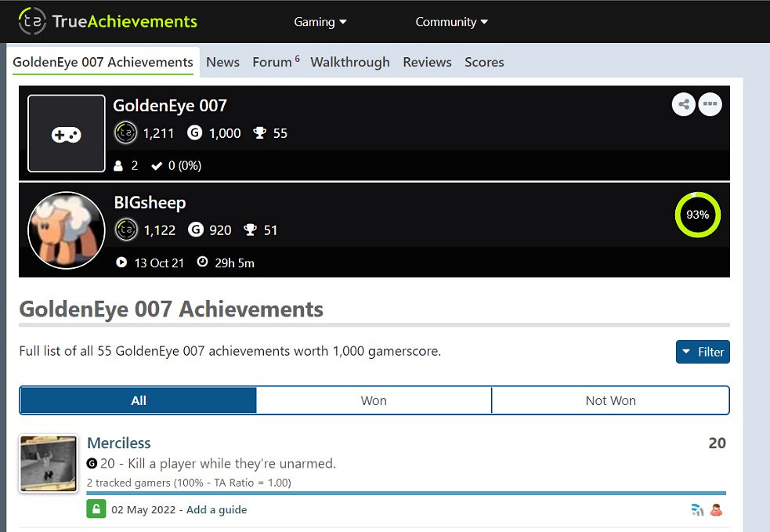Click the GoldenEye 007 trophy count icon
The height and width of the screenshot is (532, 770).
click(x=259, y=133)
